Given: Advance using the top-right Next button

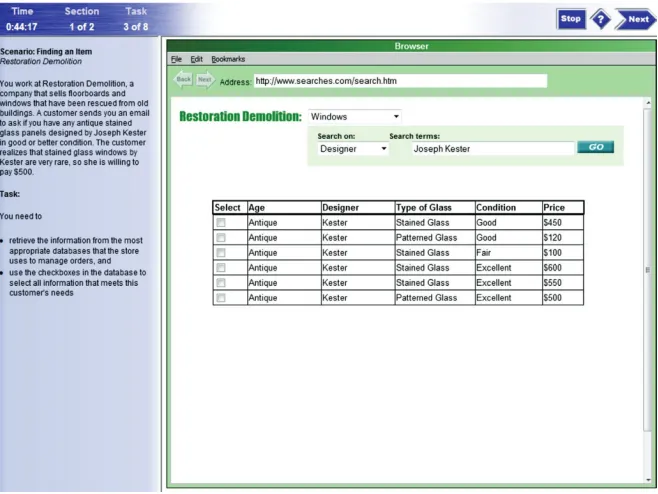Looking at the screenshot, I should 635,19.
